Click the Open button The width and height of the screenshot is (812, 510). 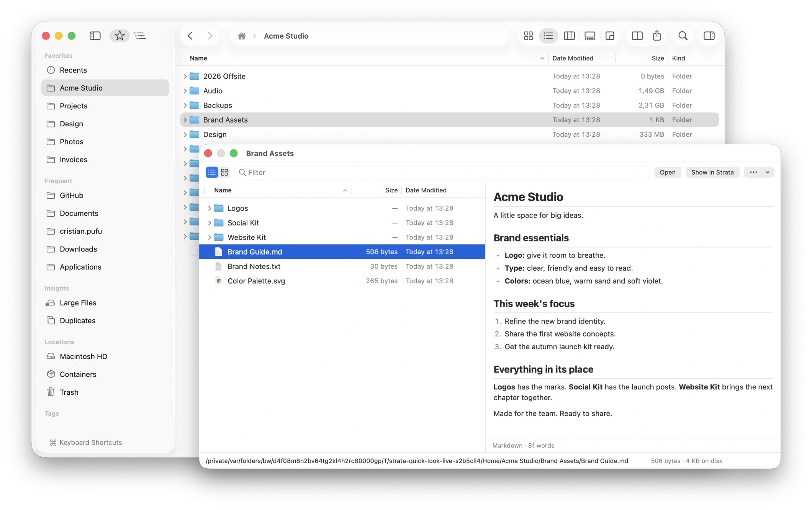click(668, 172)
